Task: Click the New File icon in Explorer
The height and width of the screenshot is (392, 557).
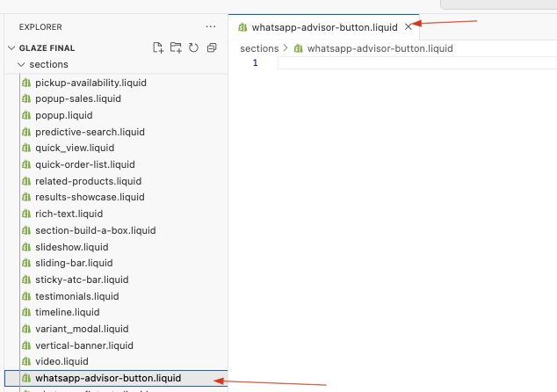Action: (158, 47)
